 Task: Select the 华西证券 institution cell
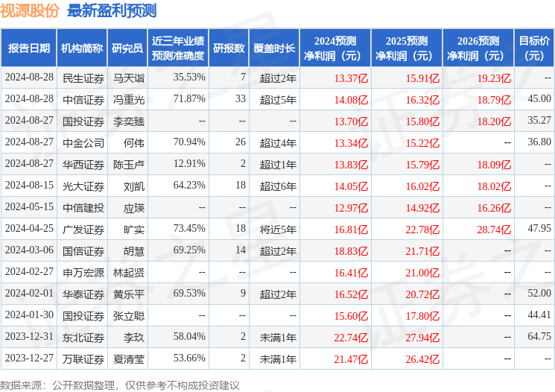(x=83, y=164)
